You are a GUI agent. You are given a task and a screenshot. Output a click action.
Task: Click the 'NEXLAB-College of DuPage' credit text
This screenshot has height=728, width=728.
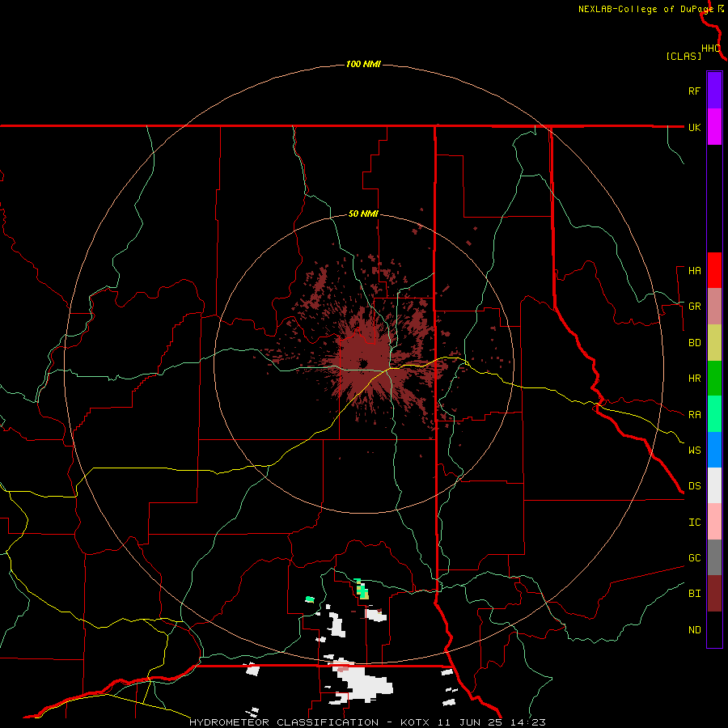click(645, 9)
